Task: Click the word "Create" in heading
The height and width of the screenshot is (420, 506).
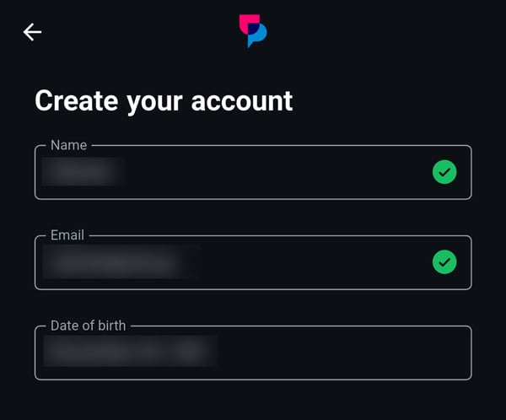Action: click(76, 101)
